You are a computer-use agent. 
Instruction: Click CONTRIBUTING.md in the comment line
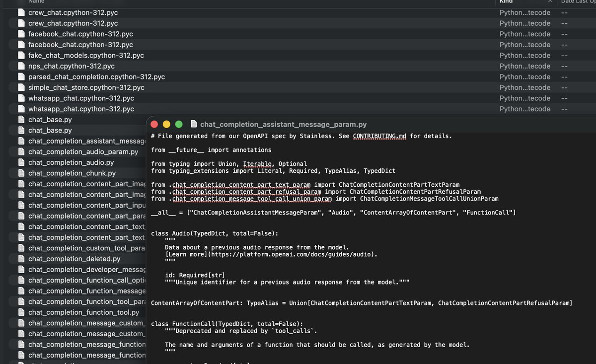click(379, 136)
